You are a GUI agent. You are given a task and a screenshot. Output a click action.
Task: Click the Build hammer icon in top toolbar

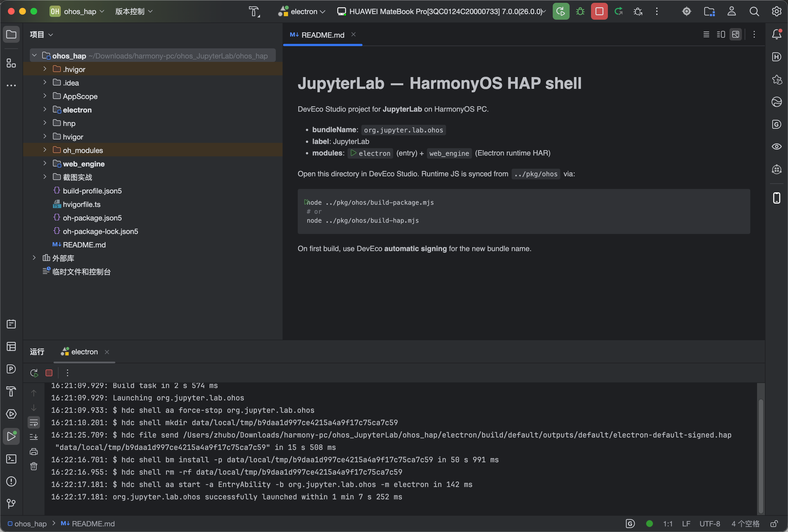coord(254,12)
